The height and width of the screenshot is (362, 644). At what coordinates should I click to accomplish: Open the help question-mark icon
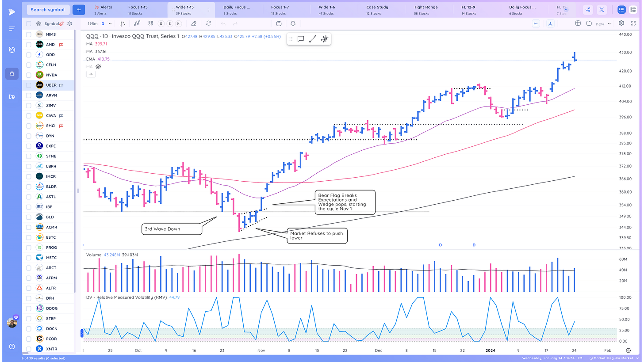[12, 346]
